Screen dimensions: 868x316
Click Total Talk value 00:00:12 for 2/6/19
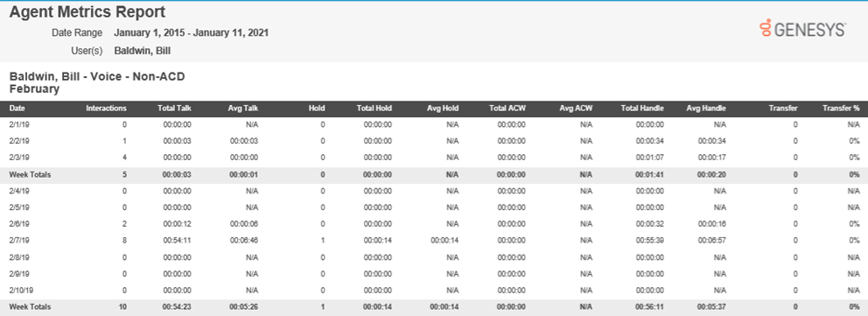coord(177,224)
